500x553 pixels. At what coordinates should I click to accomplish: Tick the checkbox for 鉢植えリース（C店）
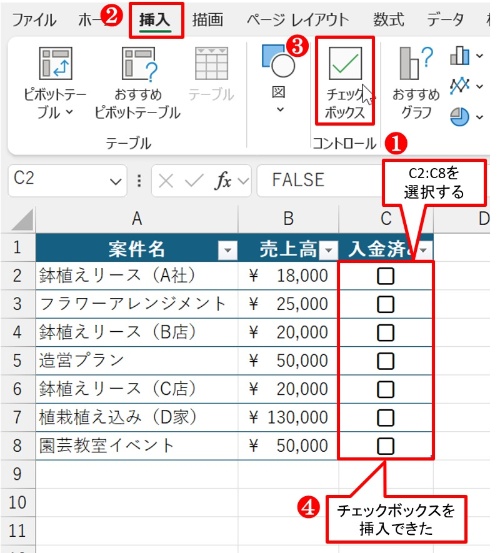pos(385,389)
